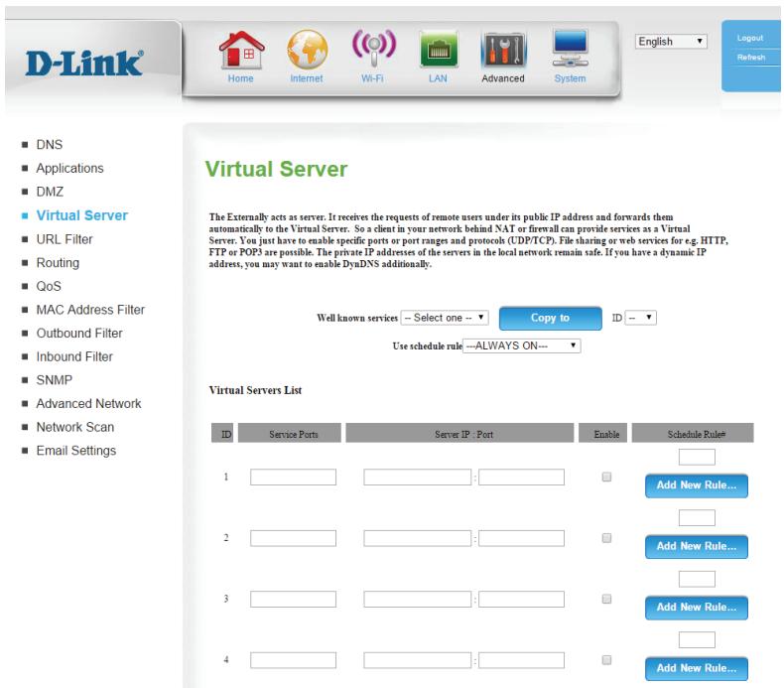Screen dimensions: 784x688
Task: Open the Internet globe icon
Action: click(x=307, y=50)
